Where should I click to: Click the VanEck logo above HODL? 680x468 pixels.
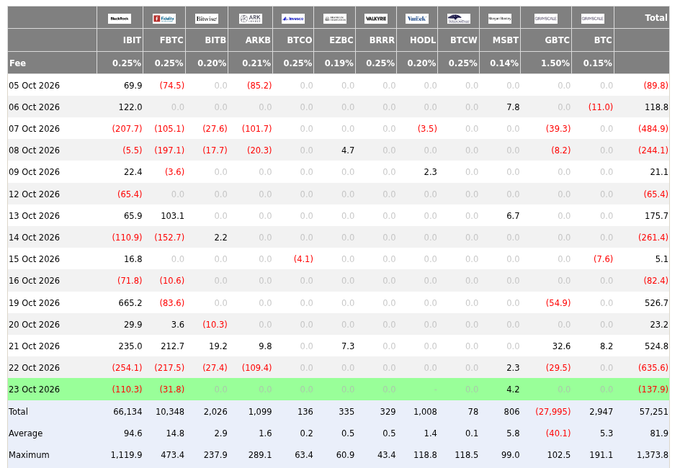(x=417, y=19)
